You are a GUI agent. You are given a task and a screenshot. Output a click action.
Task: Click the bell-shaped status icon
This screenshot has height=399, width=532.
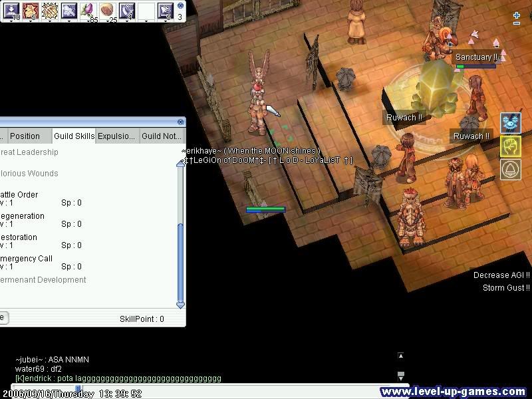[x=511, y=169]
